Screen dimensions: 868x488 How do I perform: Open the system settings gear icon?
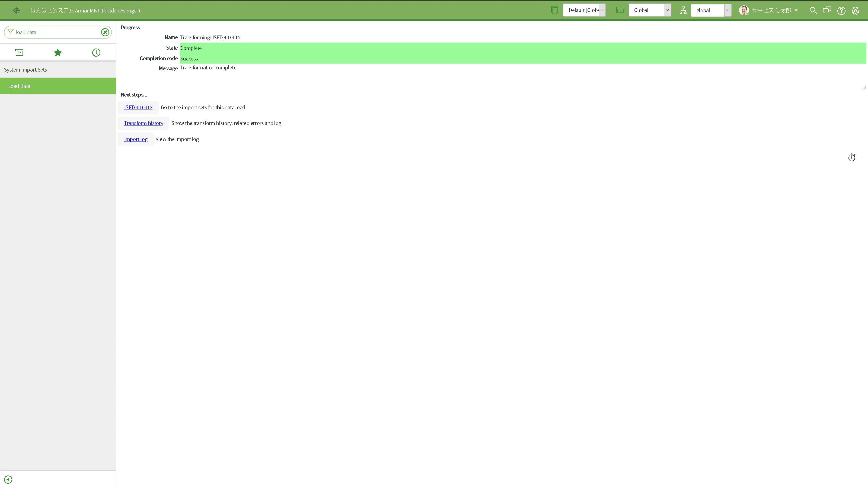click(856, 11)
